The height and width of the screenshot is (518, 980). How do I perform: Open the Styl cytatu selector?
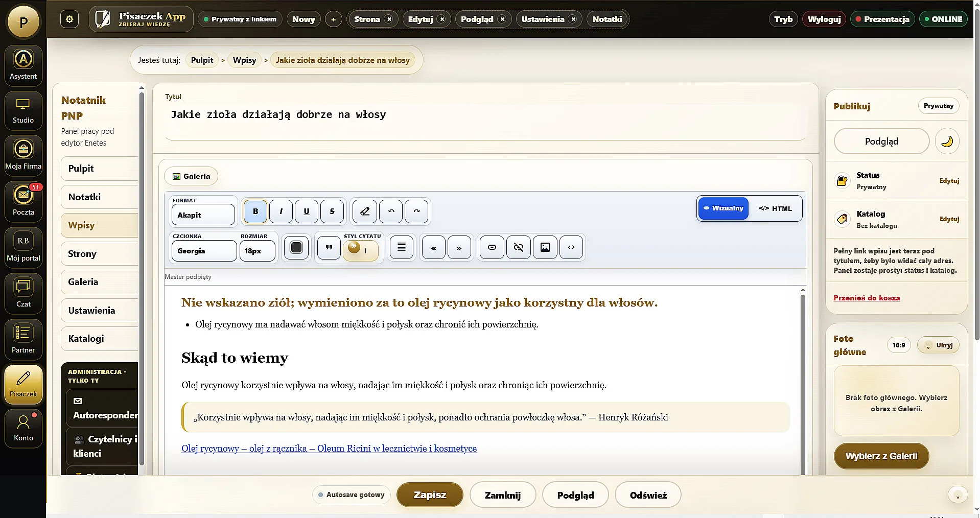(361, 250)
